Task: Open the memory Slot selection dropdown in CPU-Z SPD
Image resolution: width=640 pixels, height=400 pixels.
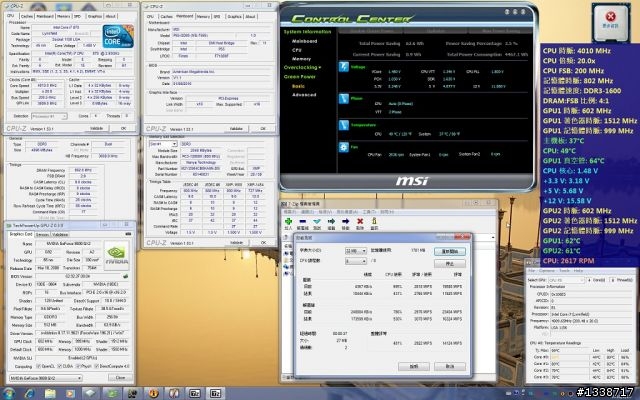Action: tap(163, 144)
